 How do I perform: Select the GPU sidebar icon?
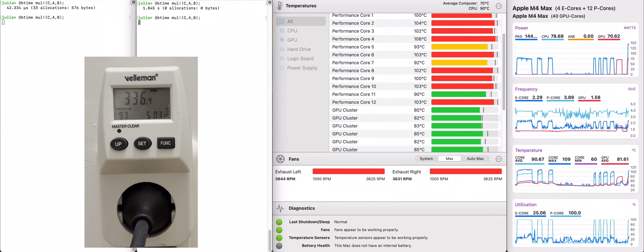click(x=282, y=40)
